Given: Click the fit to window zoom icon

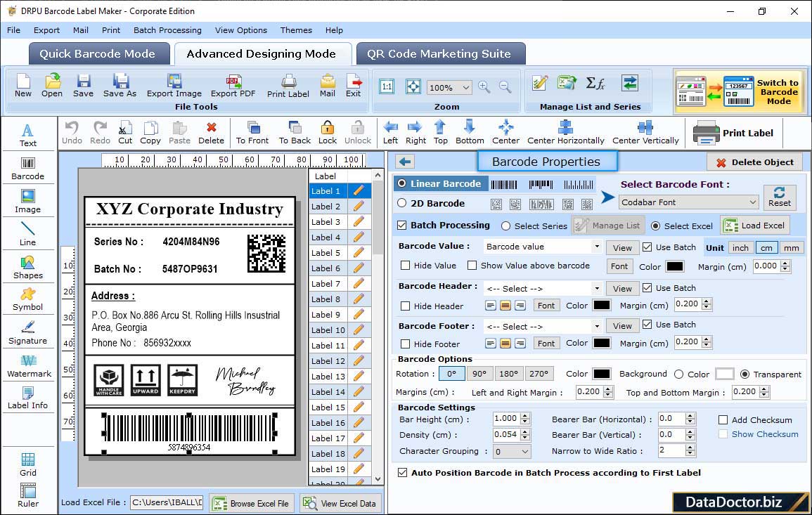Looking at the screenshot, I should point(413,87).
